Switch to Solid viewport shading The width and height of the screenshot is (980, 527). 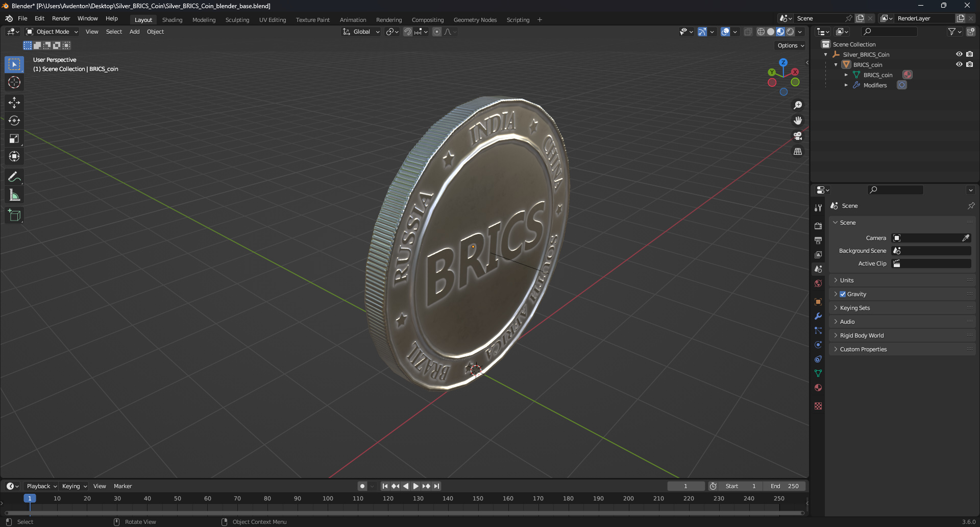[771, 32]
